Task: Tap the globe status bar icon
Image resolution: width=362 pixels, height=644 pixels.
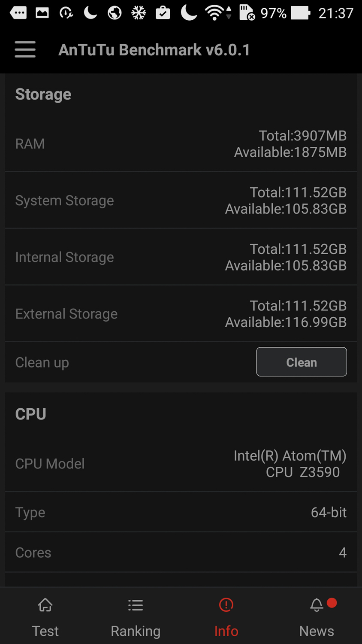Action: (x=115, y=13)
